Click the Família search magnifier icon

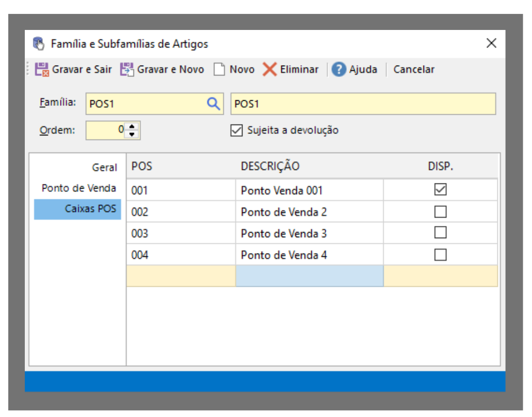(x=213, y=103)
